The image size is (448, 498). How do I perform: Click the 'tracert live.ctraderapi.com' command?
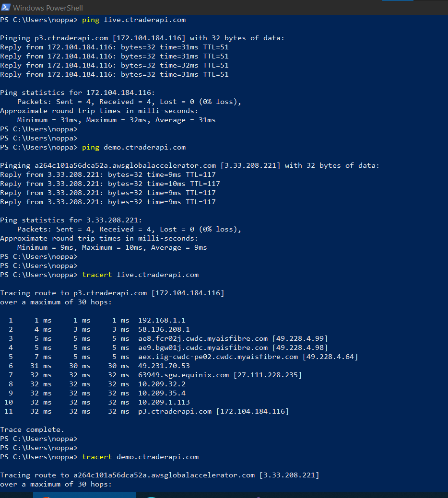tap(140, 275)
